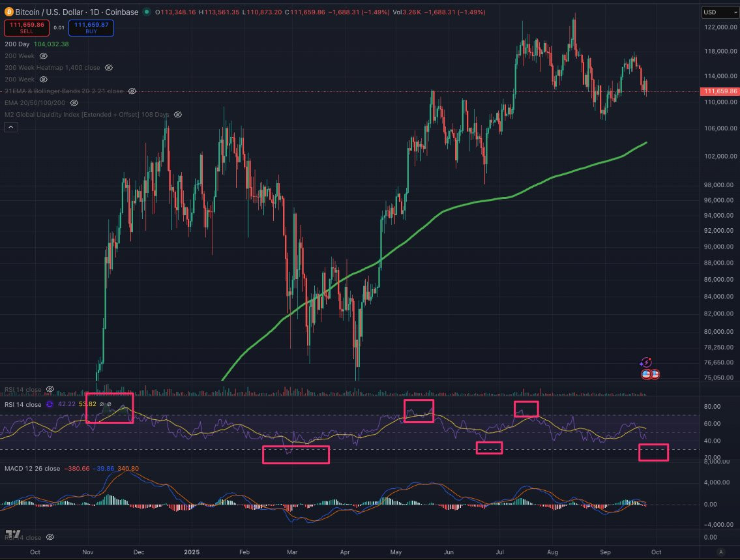The width and height of the screenshot is (740, 560).
Task: Select the MACD 12 26 close legend label
Action: click(x=32, y=469)
